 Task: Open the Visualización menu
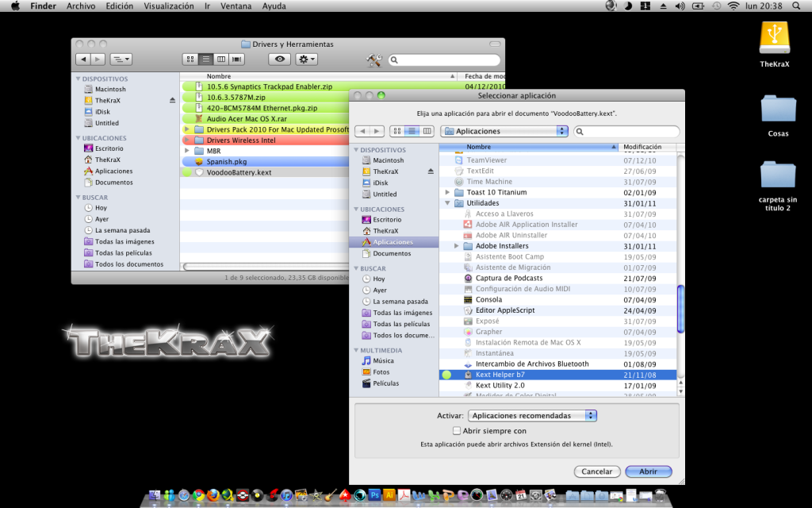169,6
